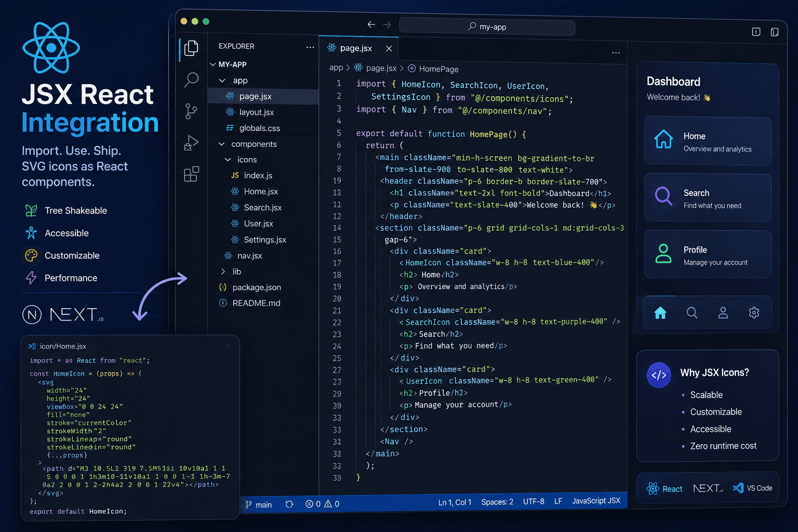Open index.js in explorer
798x532 pixels.
click(258, 176)
